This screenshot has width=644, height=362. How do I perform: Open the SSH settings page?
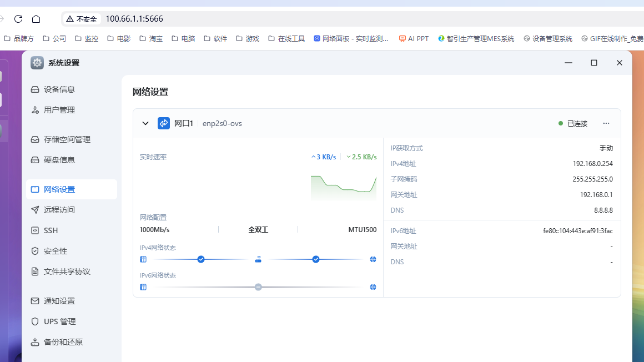tap(51, 230)
